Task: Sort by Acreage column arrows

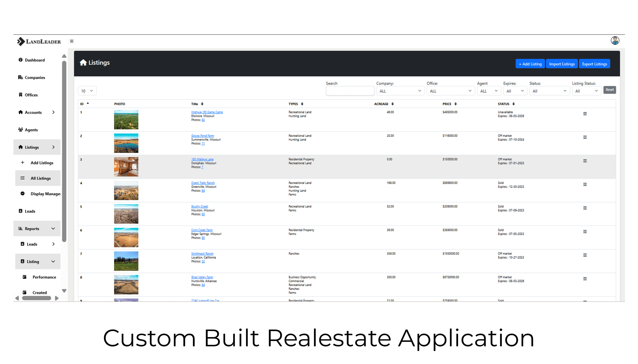Action: [393, 104]
